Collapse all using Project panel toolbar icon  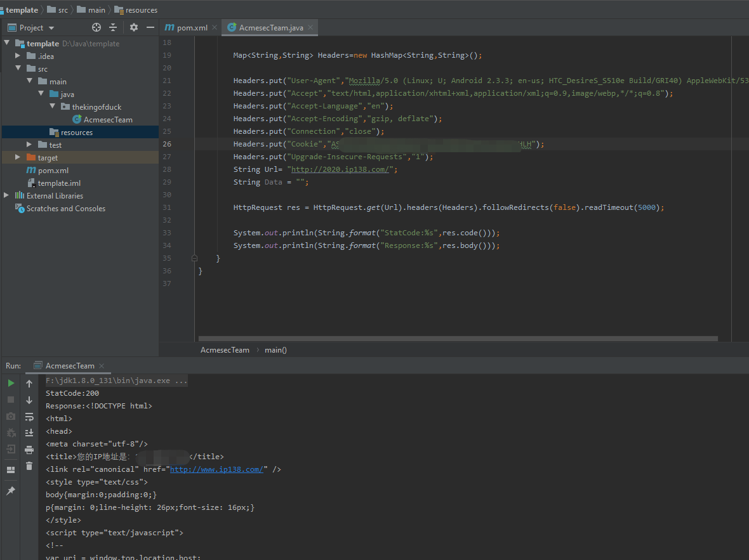pyautogui.click(x=113, y=27)
